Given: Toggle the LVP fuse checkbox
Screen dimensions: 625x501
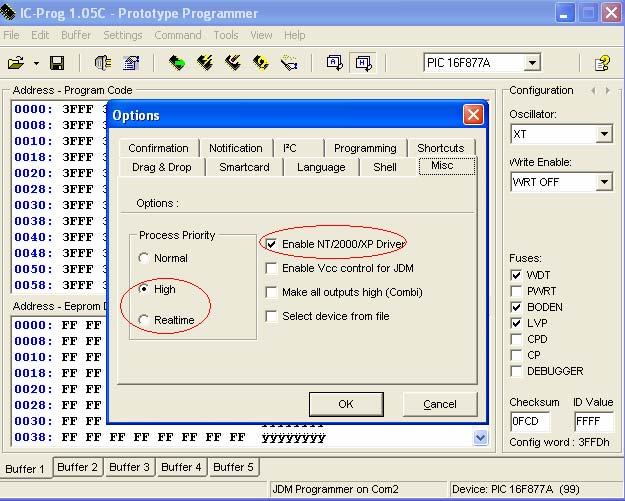Looking at the screenshot, I should click(516, 323).
